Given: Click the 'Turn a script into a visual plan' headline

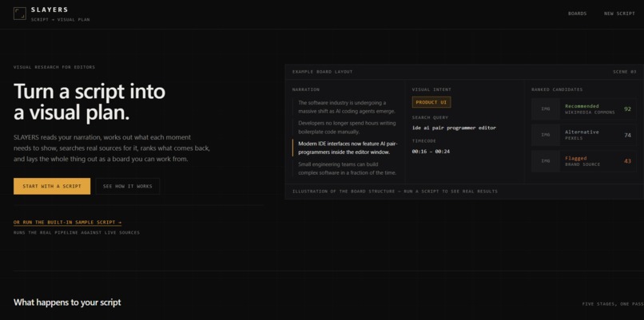Looking at the screenshot, I should (89, 102).
